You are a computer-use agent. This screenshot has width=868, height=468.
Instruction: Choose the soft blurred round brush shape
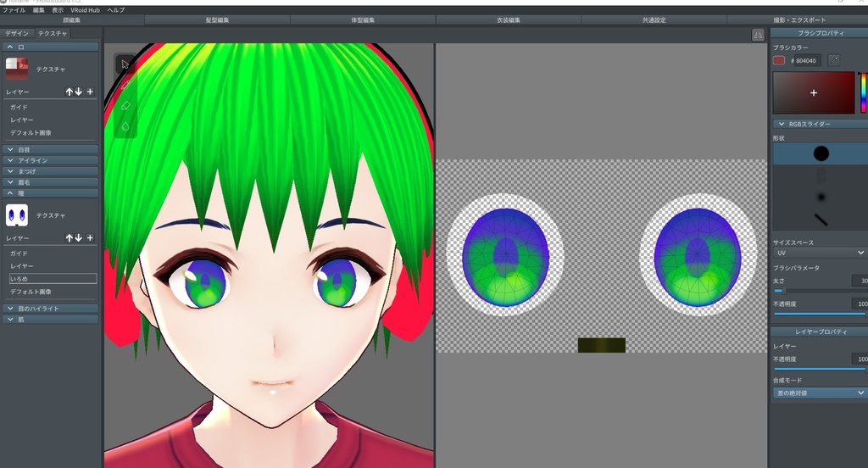pos(821,198)
